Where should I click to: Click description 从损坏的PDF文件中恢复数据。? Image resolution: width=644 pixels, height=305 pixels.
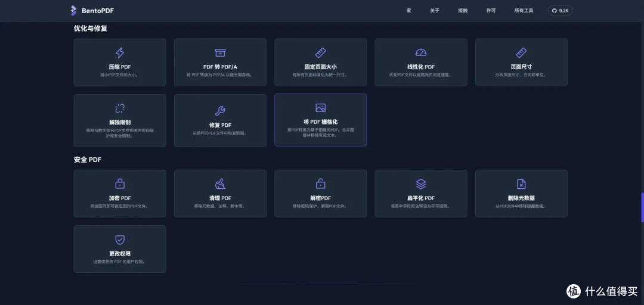click(x=220, y=133)
